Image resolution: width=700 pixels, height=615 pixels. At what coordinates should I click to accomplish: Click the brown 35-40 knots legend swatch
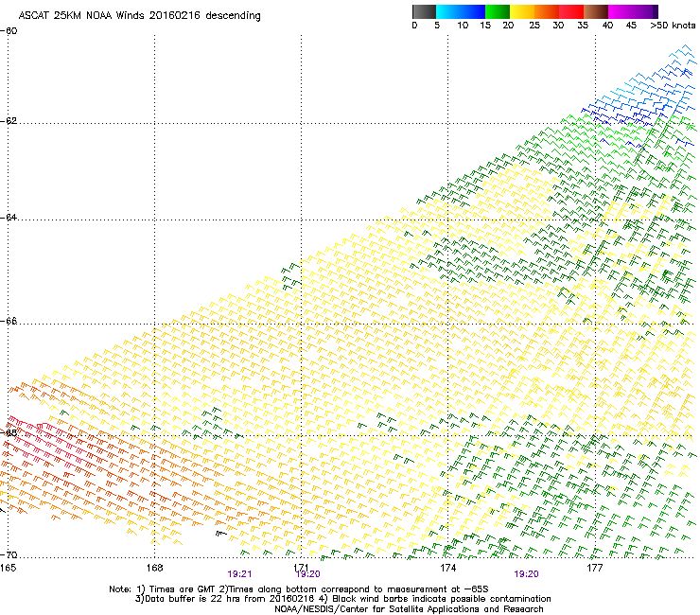[596, 11]
